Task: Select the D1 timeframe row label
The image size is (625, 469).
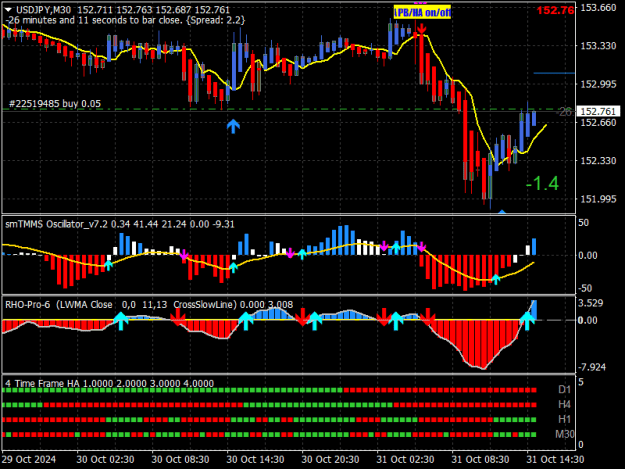Action: tap(564, 390)
